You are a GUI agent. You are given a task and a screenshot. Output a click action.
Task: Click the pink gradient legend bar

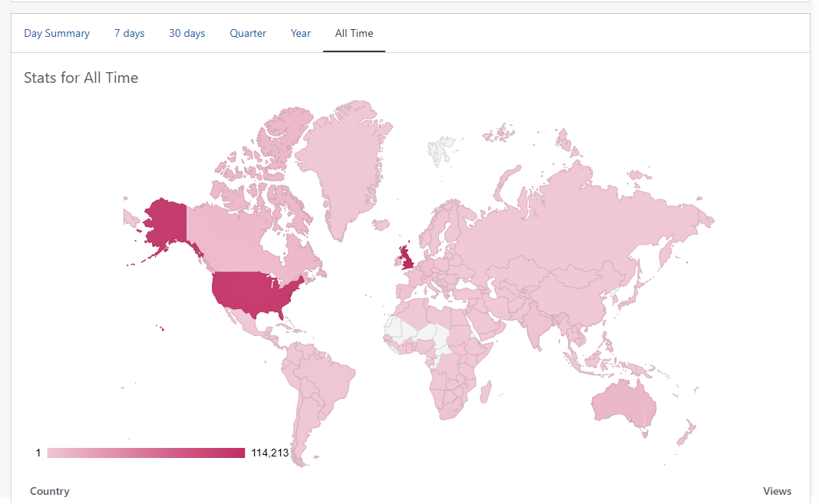pos(146,453)
